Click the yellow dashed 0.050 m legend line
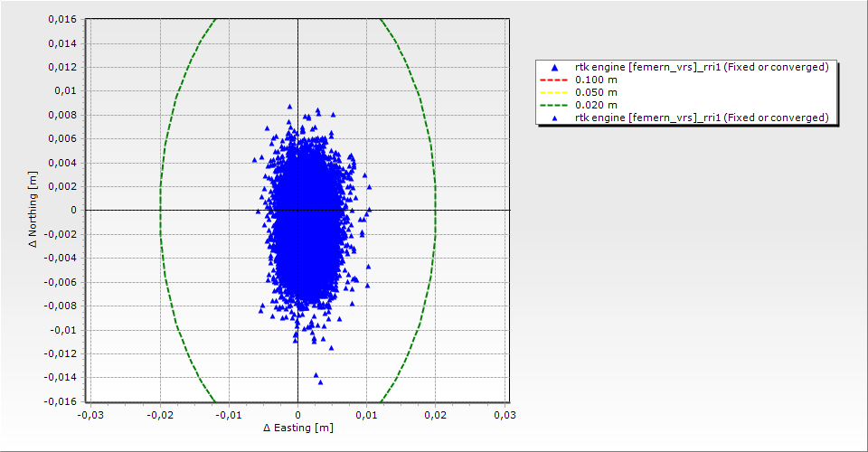Viewport: 868px width, 452px height. (x=554, y=92)
